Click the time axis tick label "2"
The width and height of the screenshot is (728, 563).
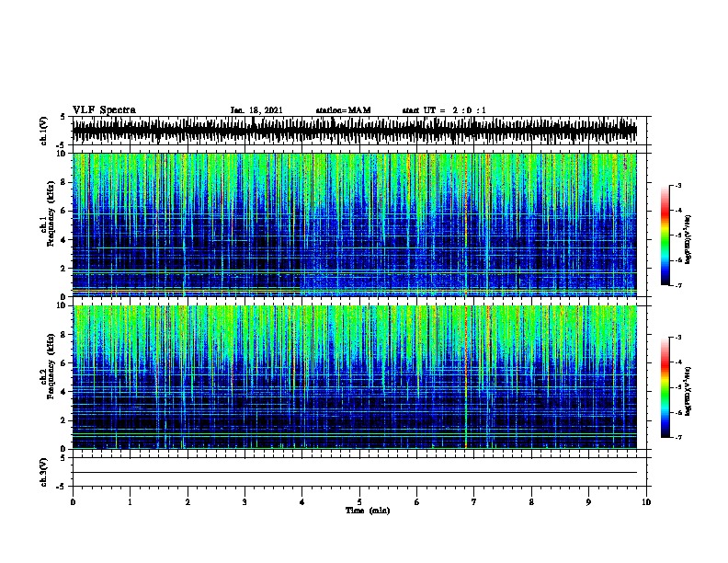(188, 502)
